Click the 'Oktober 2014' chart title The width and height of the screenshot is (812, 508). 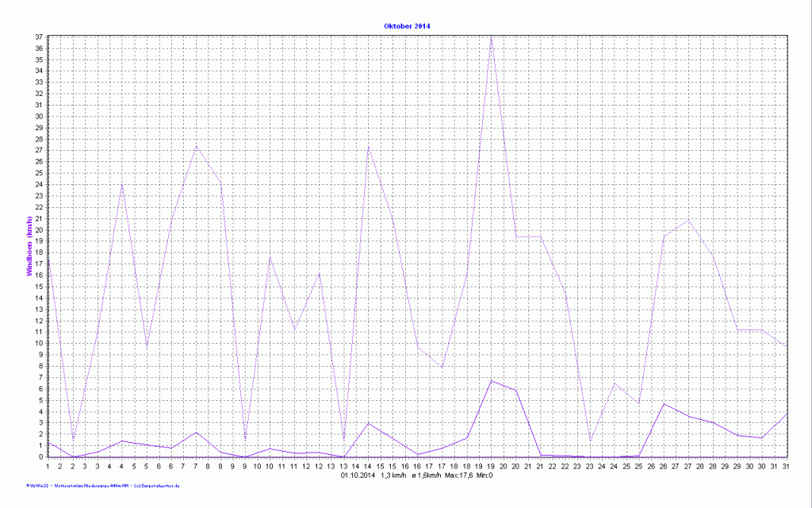coord(407,26)
